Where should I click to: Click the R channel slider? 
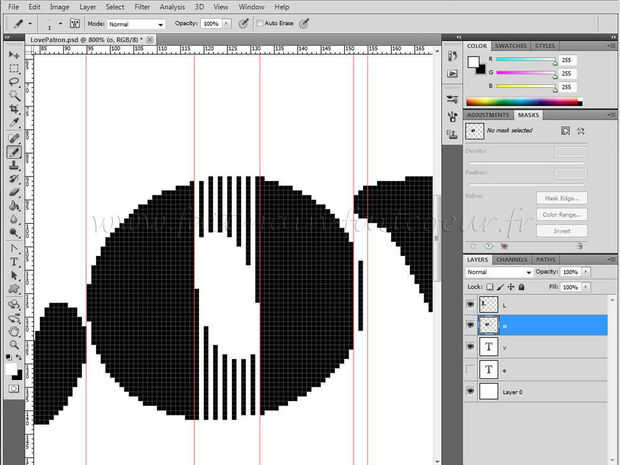click(526, 60)
